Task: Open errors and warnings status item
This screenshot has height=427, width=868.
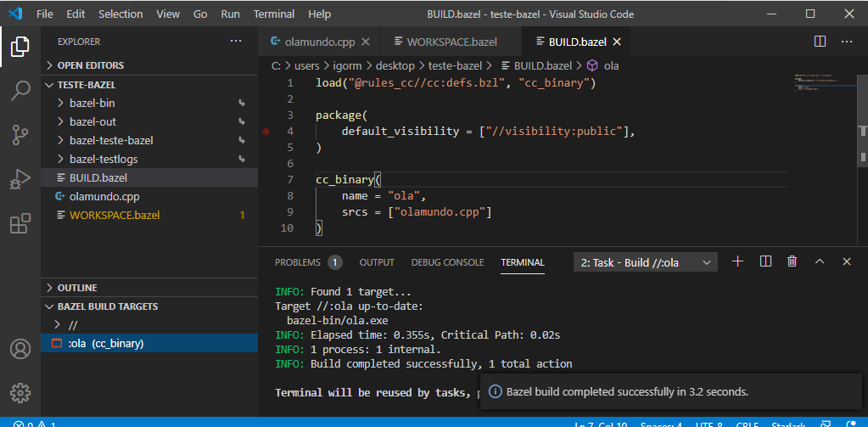Action: pyautogui.click(x=34, y=424)
